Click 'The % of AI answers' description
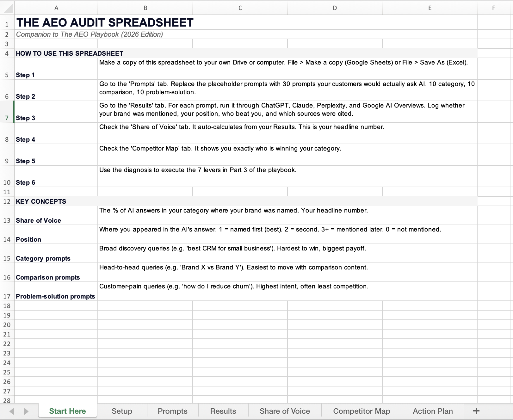This screenshot has height=420, width=513. tap(233, 210)
